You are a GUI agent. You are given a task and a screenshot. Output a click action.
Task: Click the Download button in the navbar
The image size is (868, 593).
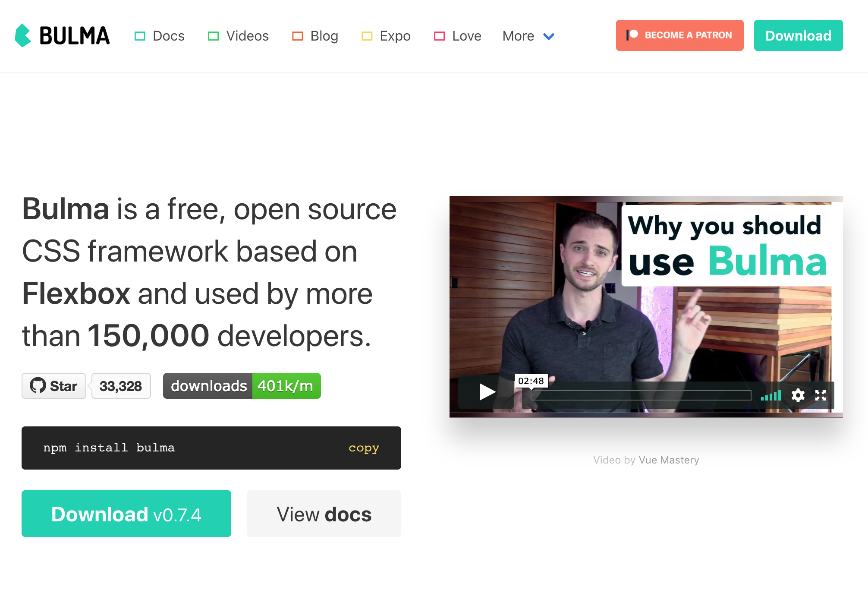coord(798,35)
